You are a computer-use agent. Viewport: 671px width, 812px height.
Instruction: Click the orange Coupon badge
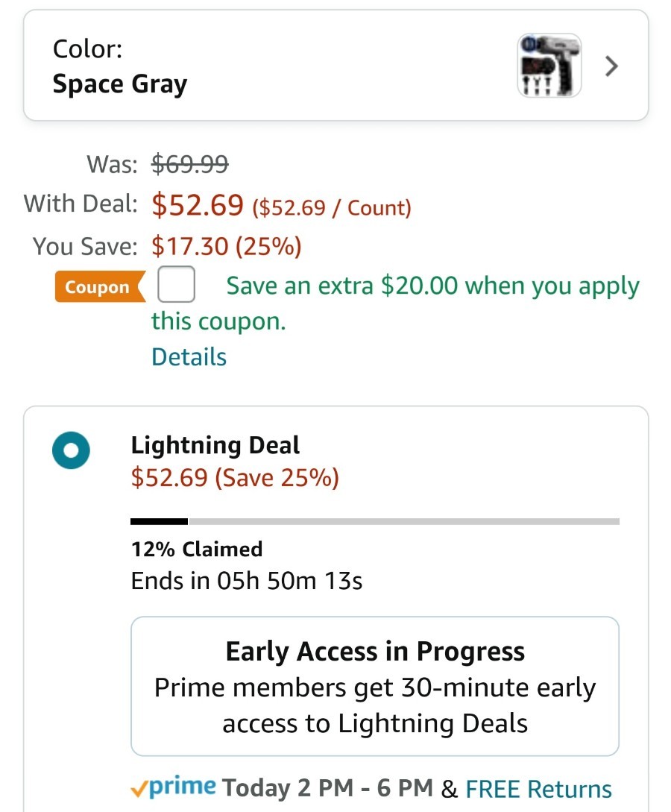[99, 286]
